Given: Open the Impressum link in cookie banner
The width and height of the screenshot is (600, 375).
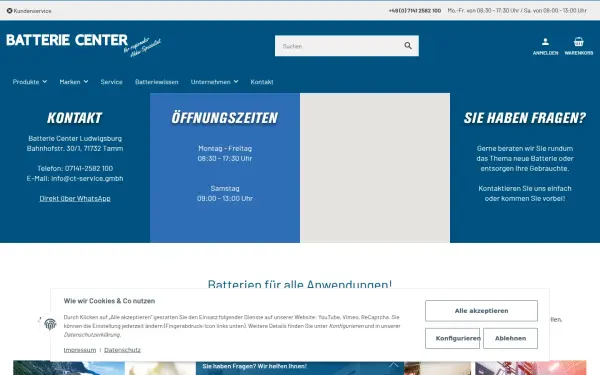Looking at the screenshot, I should tap(80, 350).
